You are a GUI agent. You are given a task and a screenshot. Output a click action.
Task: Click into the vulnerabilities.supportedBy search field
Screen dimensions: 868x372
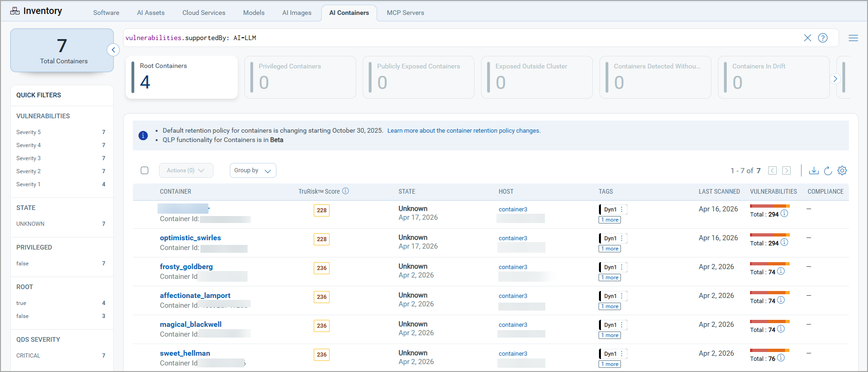[x=462, y=38]
